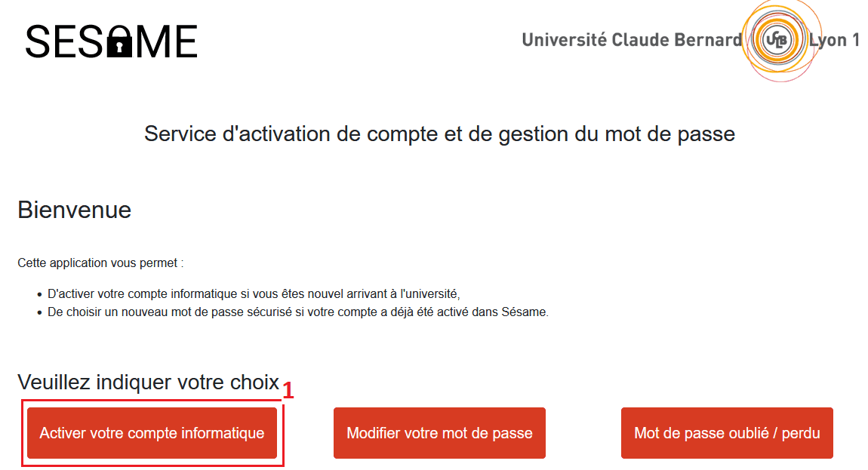
Task: Select the Mot de passe oublié / perdu option
Action: [x=726, y=432]
